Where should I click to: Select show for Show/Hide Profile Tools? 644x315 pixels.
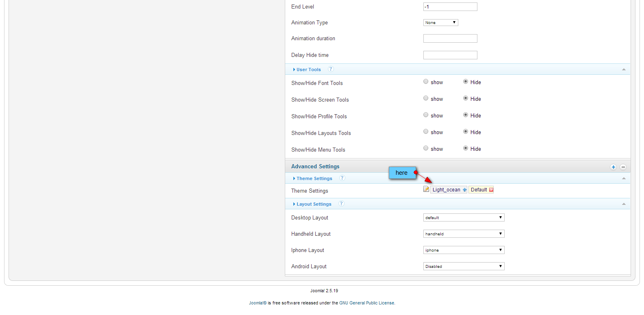[x=426, y=115]
